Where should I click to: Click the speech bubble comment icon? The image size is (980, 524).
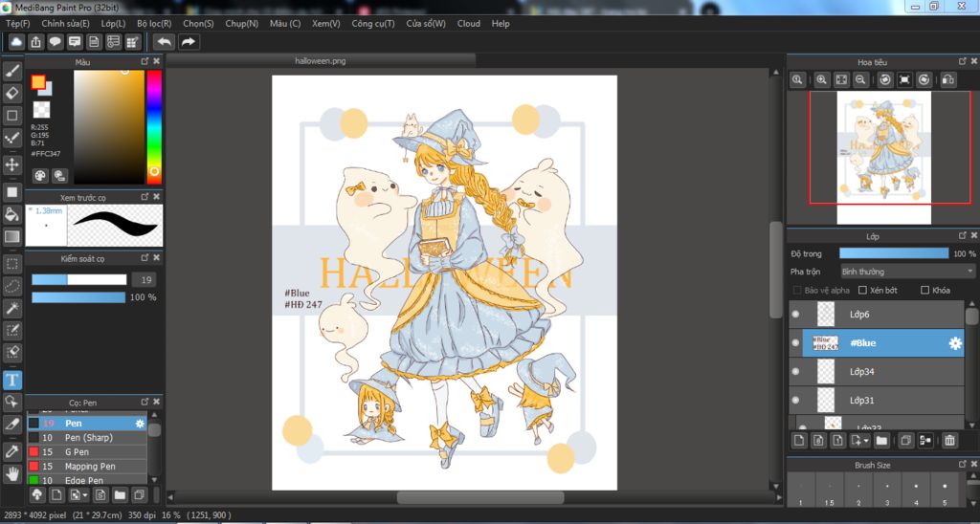click(x=55, y=42)
